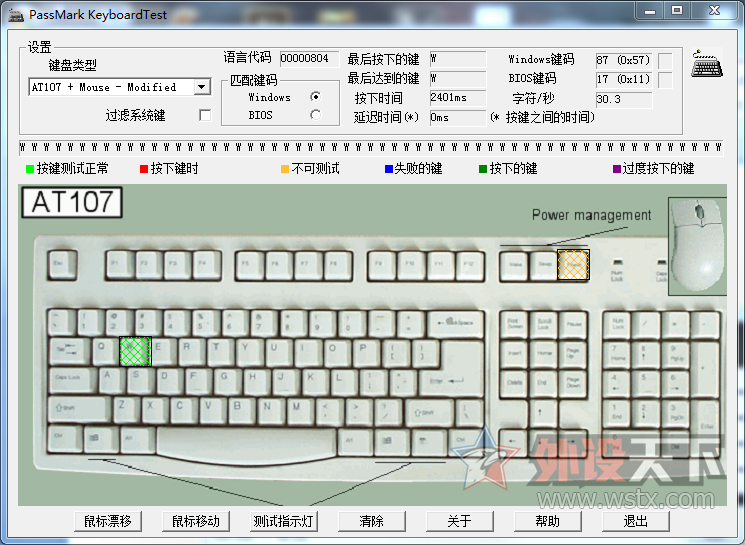Click the red 按下键时 legend swatch
Image resolution: width=745 pixels, height=545 pixels.
[x=144, y=169]
